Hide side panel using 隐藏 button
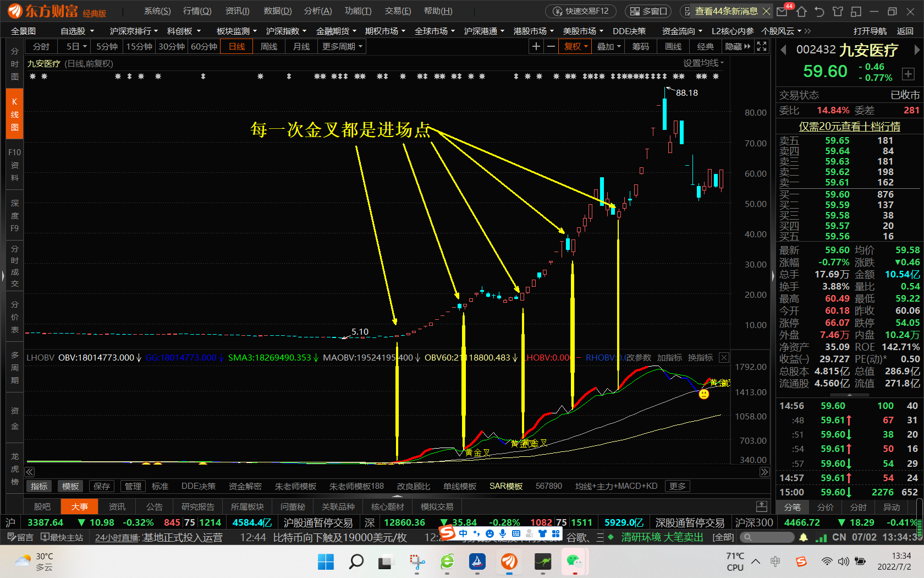Viewport: 924px width, 578px height. click(737, 47)
